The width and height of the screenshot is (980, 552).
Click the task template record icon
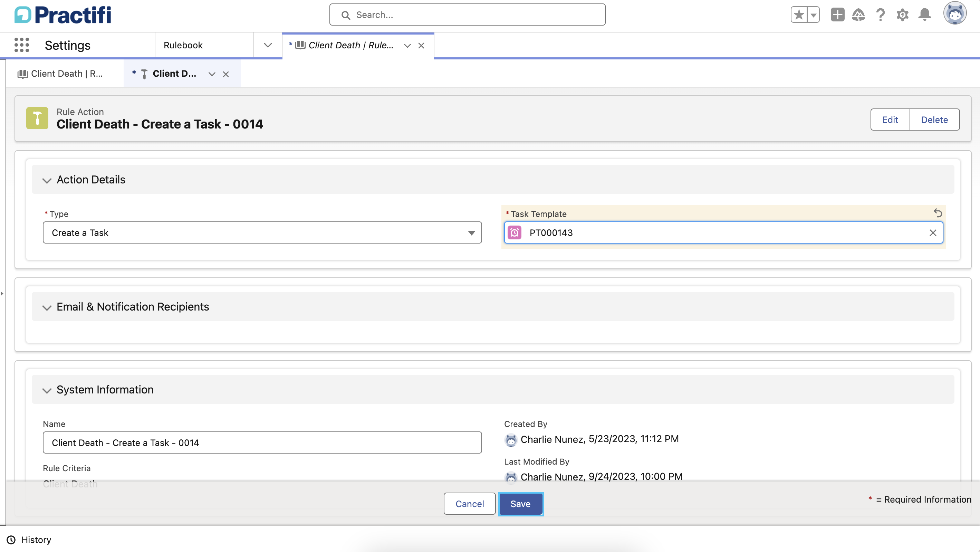point(515,232)
